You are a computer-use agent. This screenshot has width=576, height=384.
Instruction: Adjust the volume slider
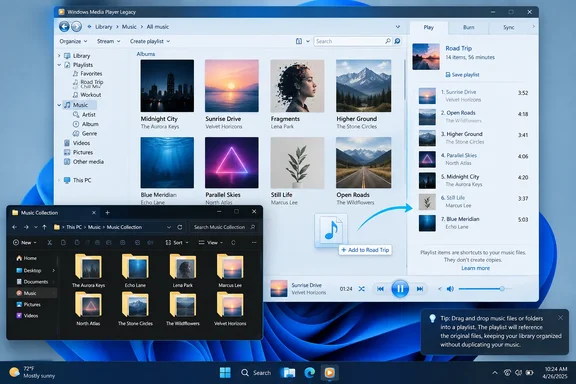tap(485, 289)
